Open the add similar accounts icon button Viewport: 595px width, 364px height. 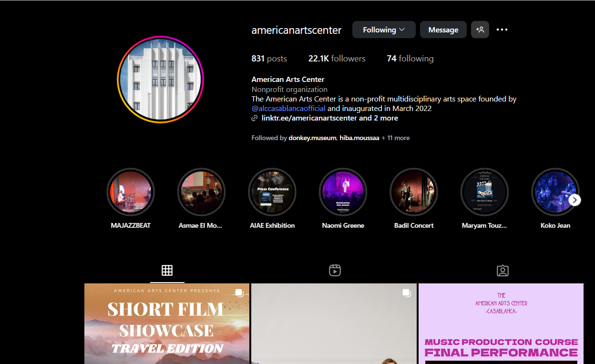coord(480,30)
